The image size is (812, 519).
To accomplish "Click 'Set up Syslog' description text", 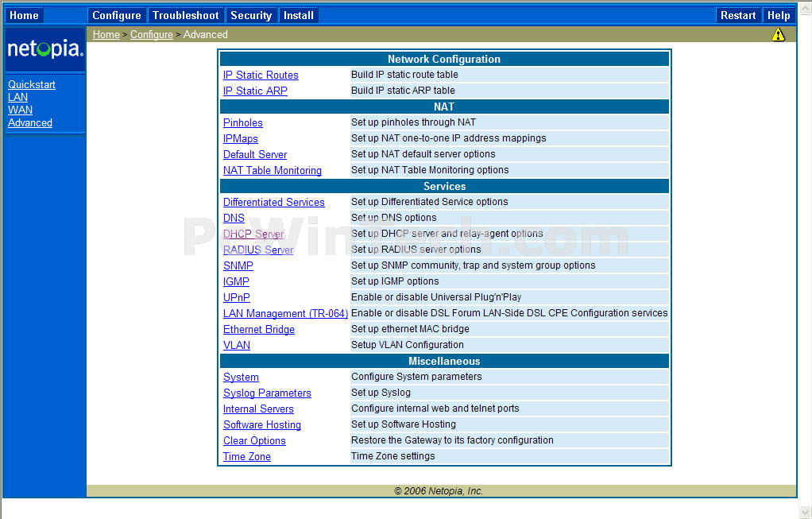I will click(x=381, y=393).
